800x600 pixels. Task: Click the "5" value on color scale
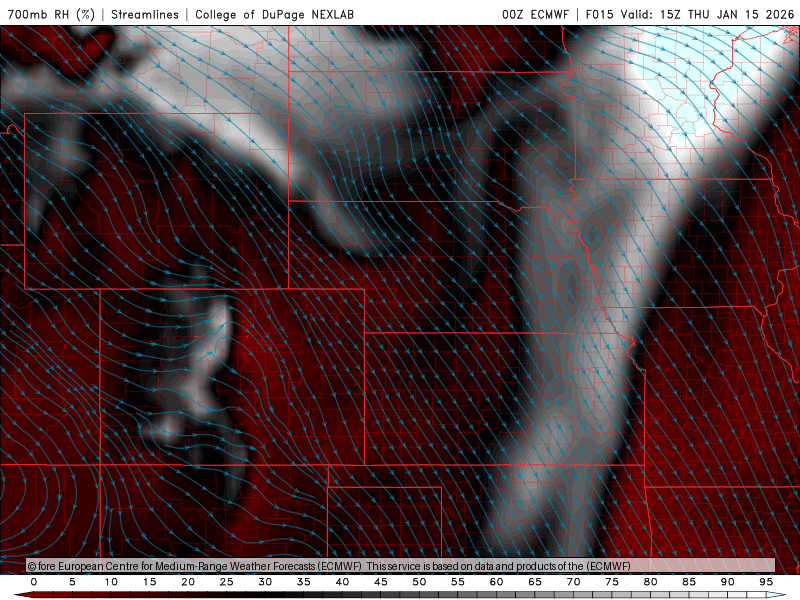pos(72,582)
